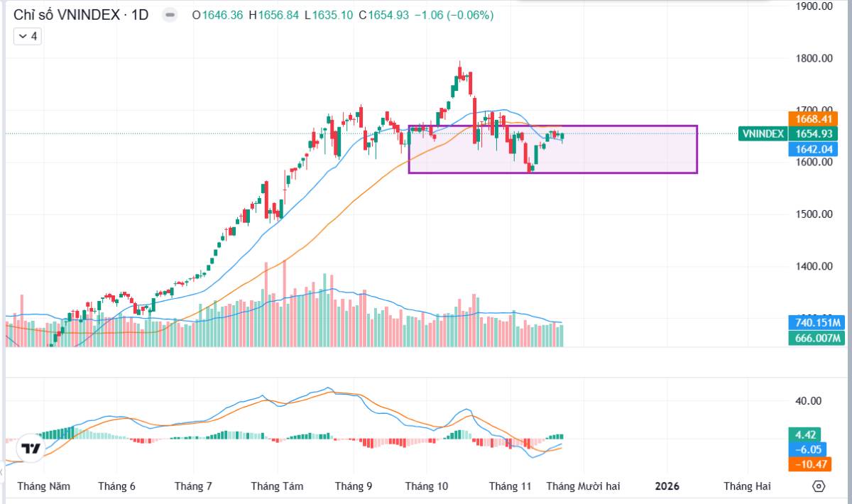Image resolution: width=852 pixels, height=504 pixels.
Task: Click the orange 1668.41 moving average label
Action: click(x=812, y=119)
